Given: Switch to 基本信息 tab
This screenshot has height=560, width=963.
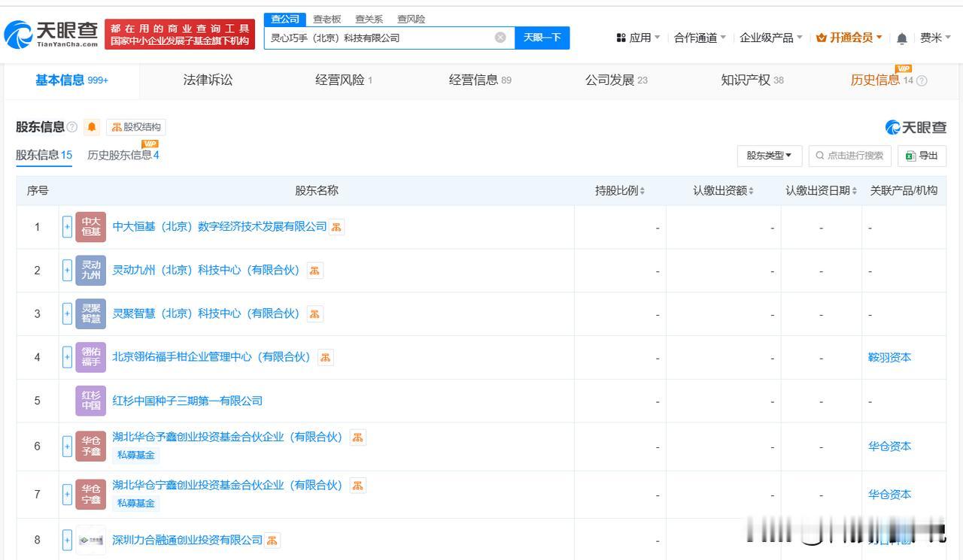Looking at the screenshot, I should point(71,80).
